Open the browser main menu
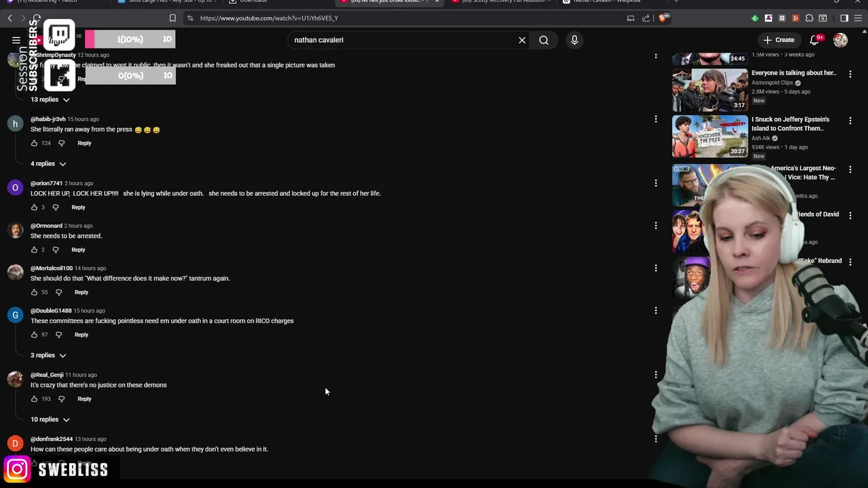Image resolution: width=868 pixels, height=488 pixels. [858, 18]
